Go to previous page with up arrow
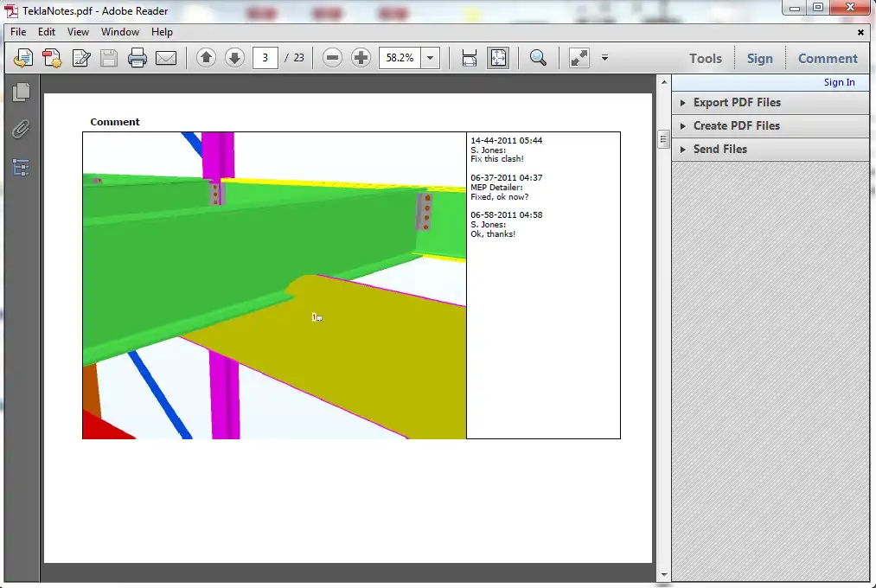 (x=206, y=58)
